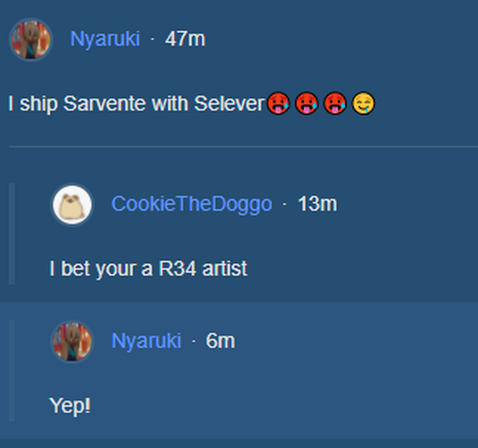The height and width of the screenshot is (448, 478).
Task: Open the CookieTheDoggo username link
Action: pos(191,204)
